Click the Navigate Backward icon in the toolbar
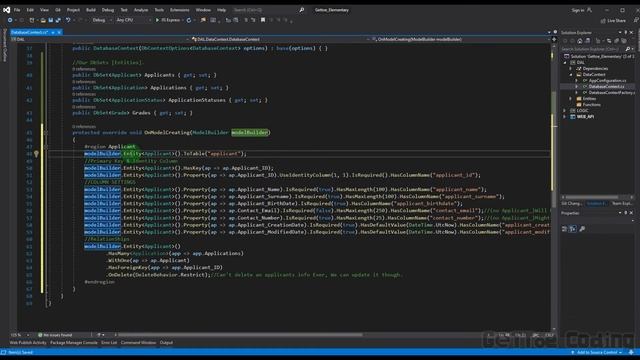 pyautogui.click(x=10, y=20)
